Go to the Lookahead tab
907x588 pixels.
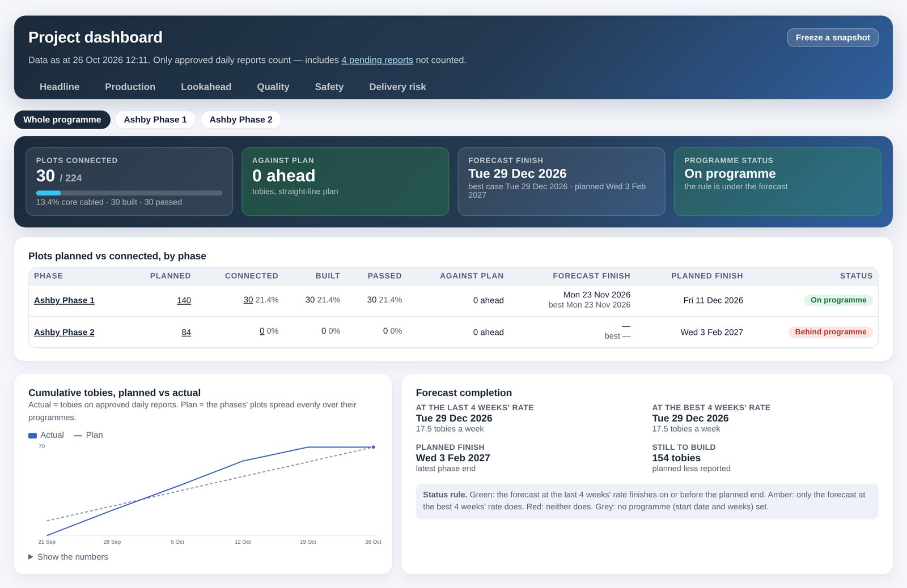pos(206,87)
